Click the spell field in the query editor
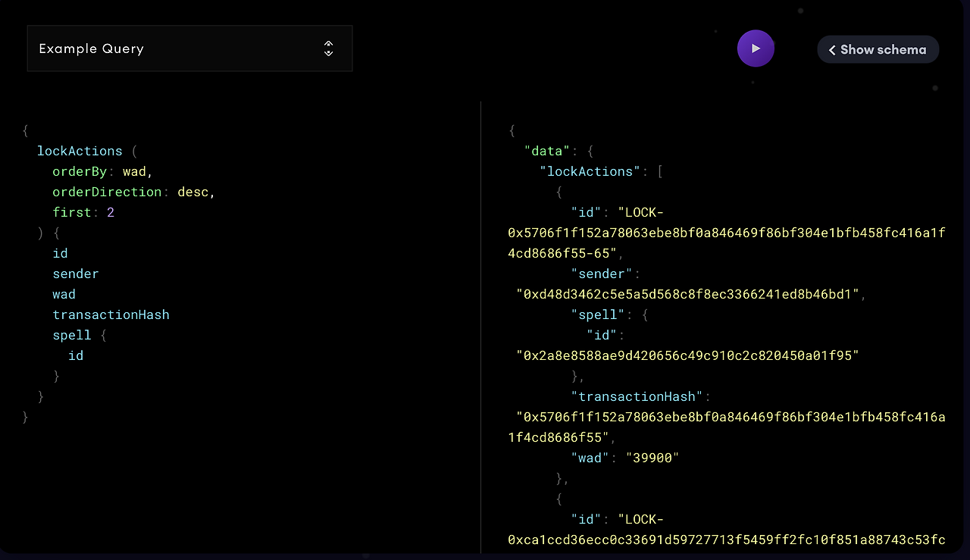The image size is (970, 560). click(72, 335)
